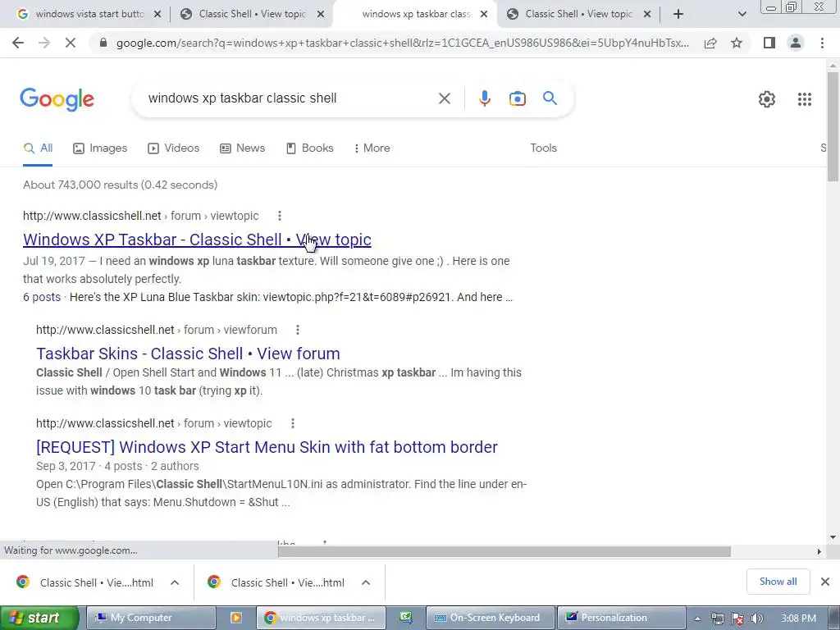Open the REQUEST Windows XP Start Menu Skin result
The image size is (840, 630).
(x=267, y=447)
